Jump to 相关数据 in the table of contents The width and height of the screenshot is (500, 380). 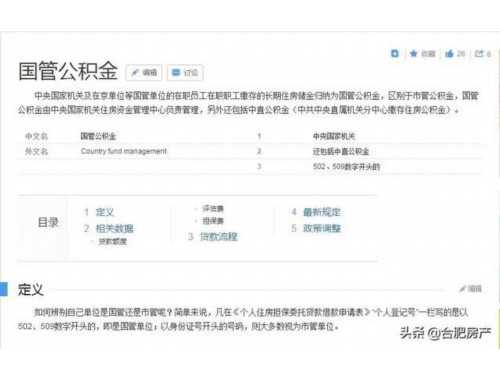pos(115,228)
